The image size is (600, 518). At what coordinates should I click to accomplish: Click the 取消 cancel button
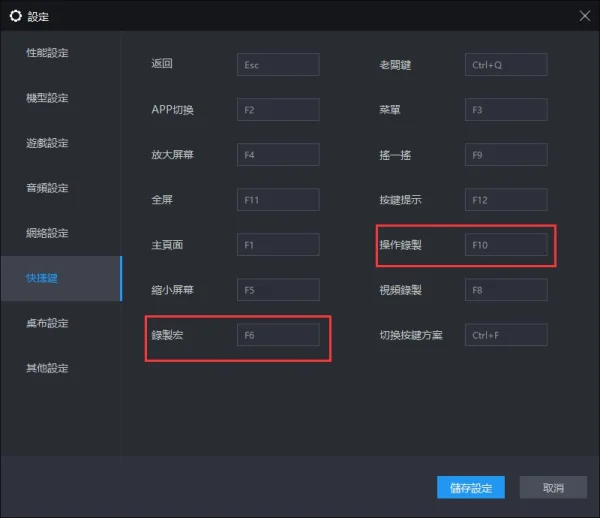click(x=553, y=487)
